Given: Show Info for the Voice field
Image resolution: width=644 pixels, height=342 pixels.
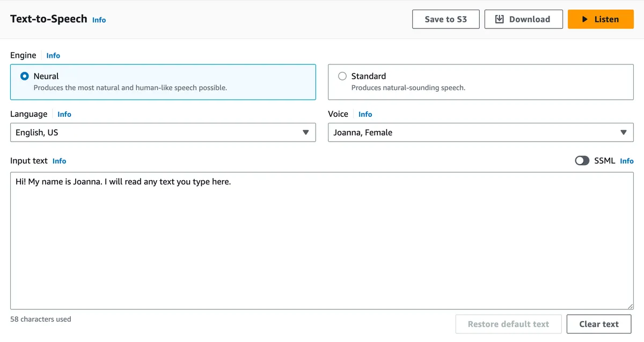Looking at the screenshot, I should click(365, 114).
